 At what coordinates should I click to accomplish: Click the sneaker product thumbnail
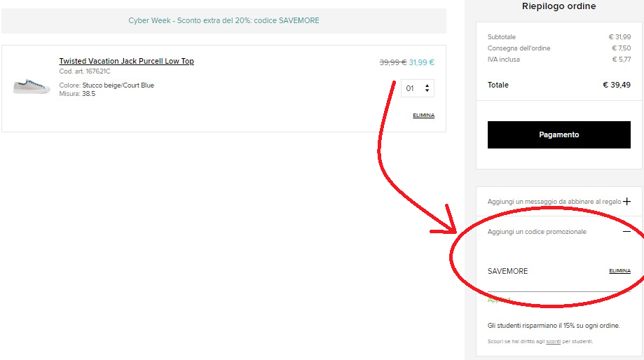32,85
